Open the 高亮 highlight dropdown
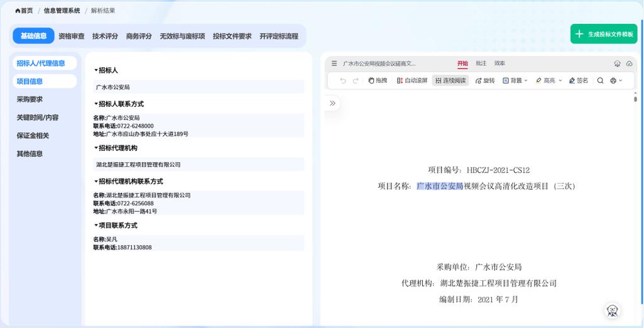The image size is (644, 328). point(548,80)
